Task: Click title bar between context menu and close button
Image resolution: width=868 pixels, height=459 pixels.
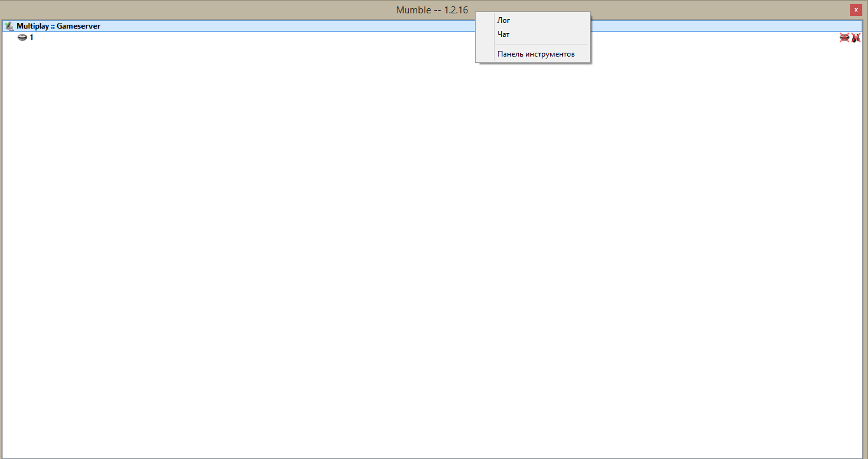Action: [719, 10]
